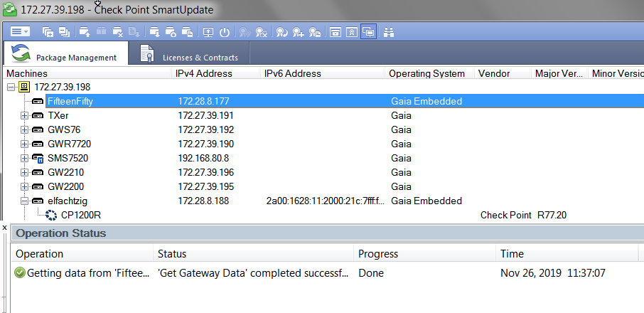Viewport: 644px width, 313px height.
Task: Toggle the license repository view button
Action: [352, 32]
